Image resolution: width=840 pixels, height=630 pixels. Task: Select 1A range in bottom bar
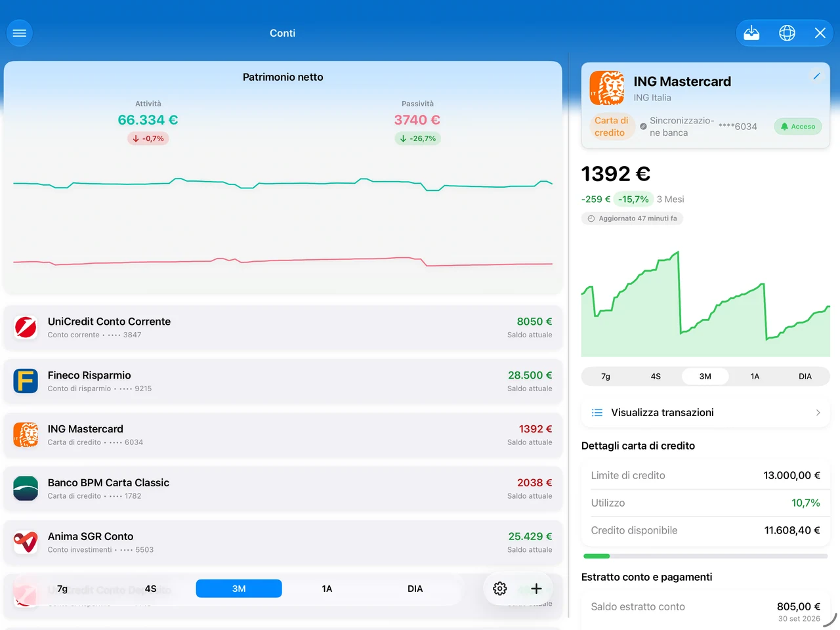(327, 589)
